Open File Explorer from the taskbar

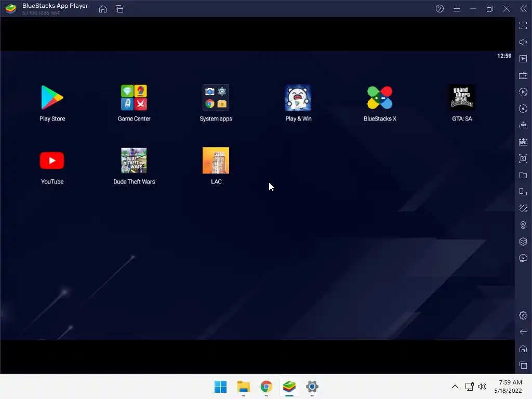click(x=244, y=387)
